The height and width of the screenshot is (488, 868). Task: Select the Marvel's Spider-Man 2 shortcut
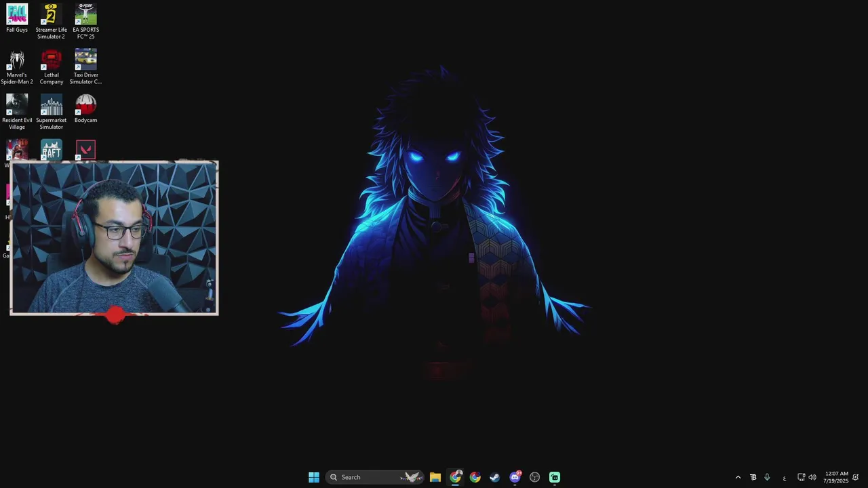click(x=17, y=66)
